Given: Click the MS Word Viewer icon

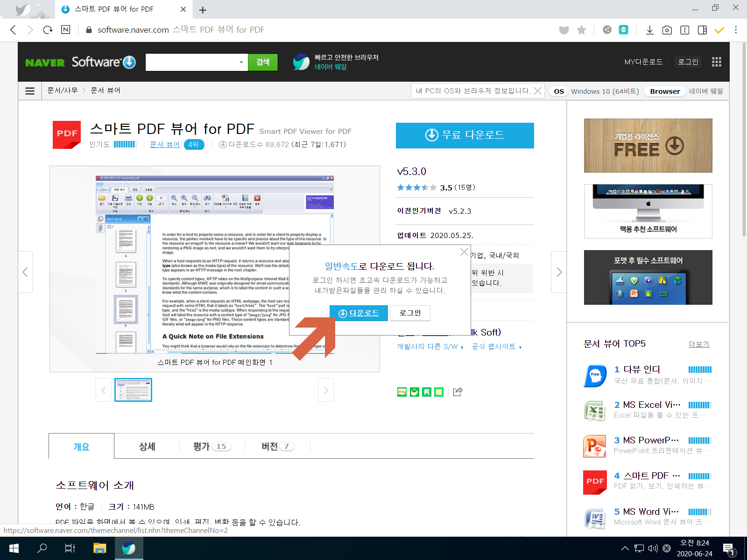Looking at the screenshot, I should pyautogui.click(x=595, y=518).
